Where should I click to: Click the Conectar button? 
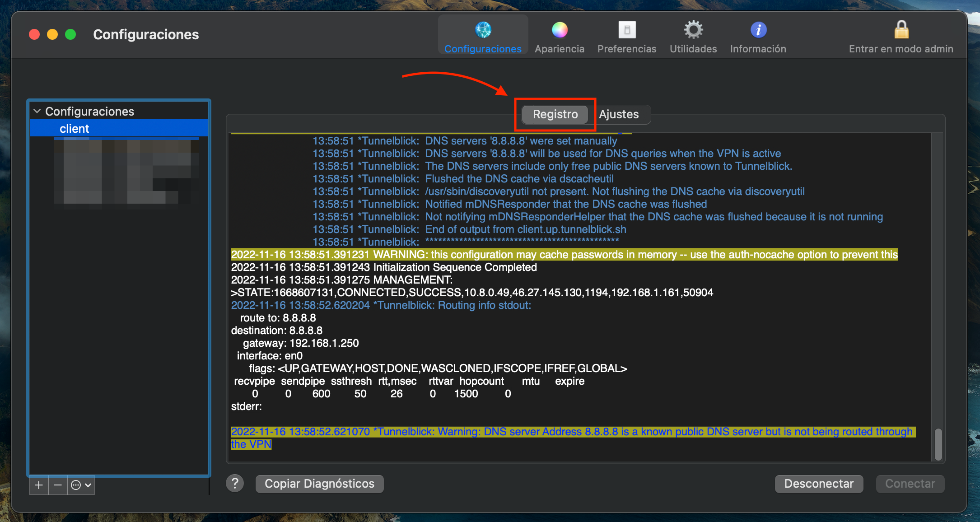coord(910,484)
